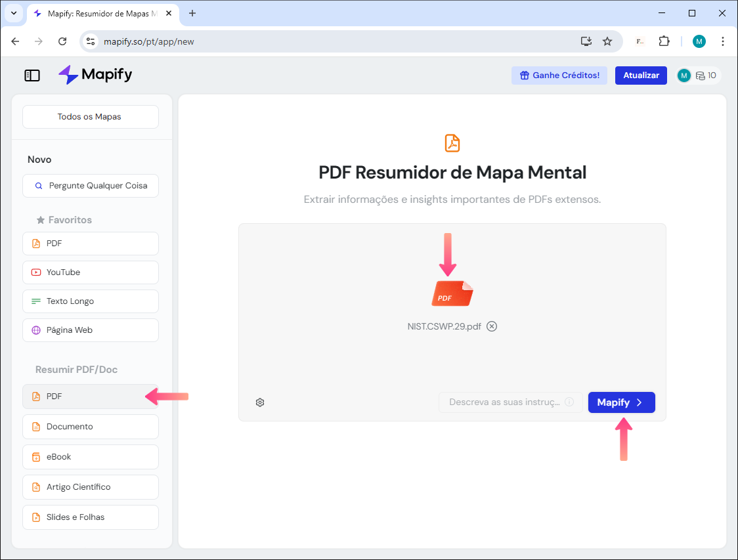Click the blue Mapify generate button
Image resolution: width=738 pixels, height=560 pixels.
[621, 402]
